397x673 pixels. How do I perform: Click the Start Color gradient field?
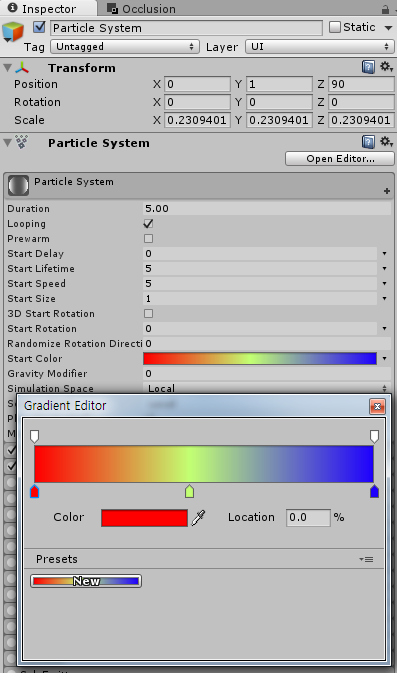[260, 358]
